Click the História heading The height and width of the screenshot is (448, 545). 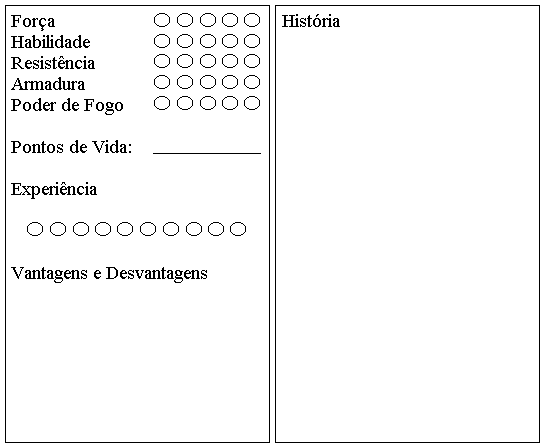[x=311, y=21]
